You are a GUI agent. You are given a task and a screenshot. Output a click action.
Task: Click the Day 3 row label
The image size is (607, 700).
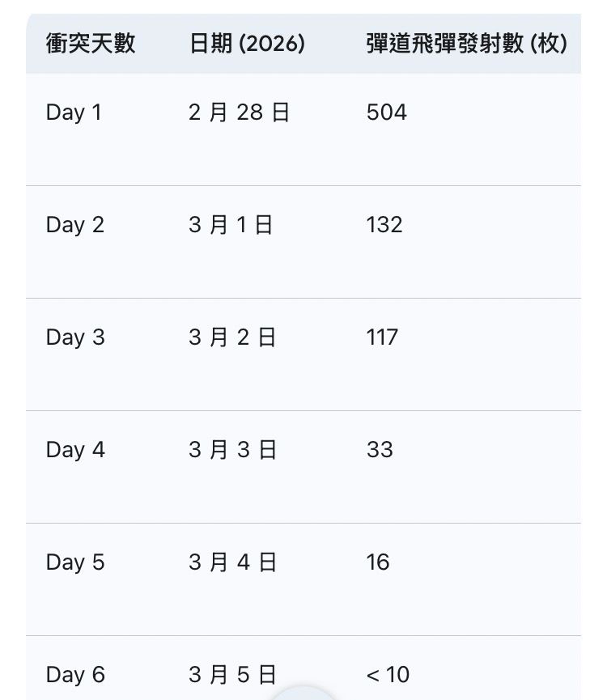click(74, 337)
